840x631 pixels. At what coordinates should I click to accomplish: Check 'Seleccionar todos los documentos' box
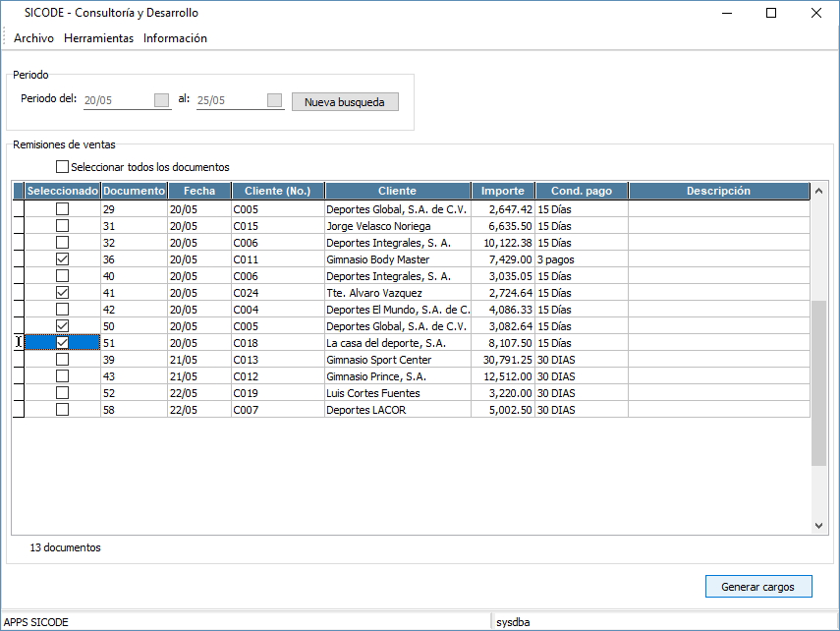tap(64, 167)
